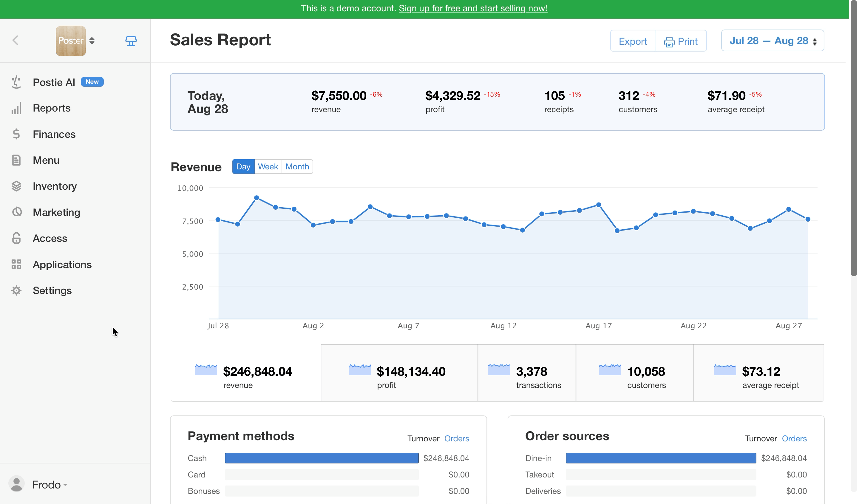Show Order sources by Orders
Image resolution: width=859 pixels, height=504 pixels.
click(794, 439)
